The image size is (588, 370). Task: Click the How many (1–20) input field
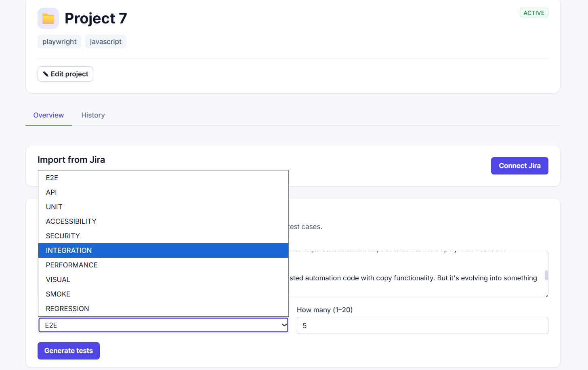click(x=422, y=326)
